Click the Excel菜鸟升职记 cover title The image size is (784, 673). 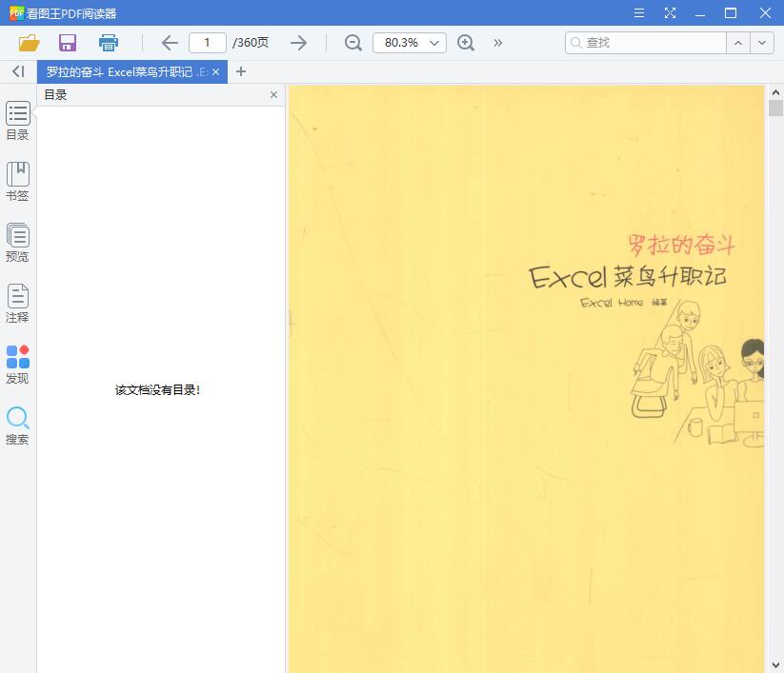tap(628, 277)
